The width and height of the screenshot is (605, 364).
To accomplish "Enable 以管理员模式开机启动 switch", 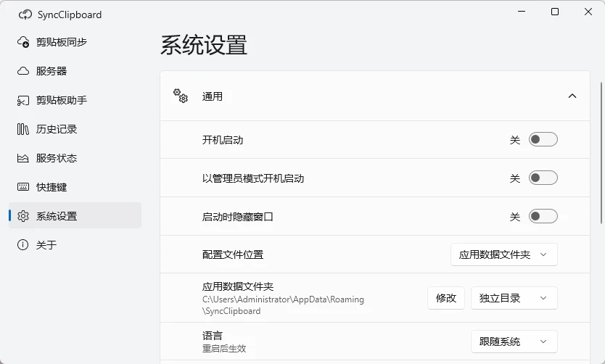I will 543,178.
